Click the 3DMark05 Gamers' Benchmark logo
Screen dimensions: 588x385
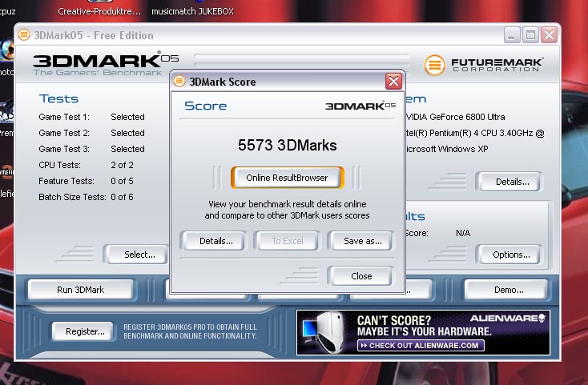tap(106, 64)
